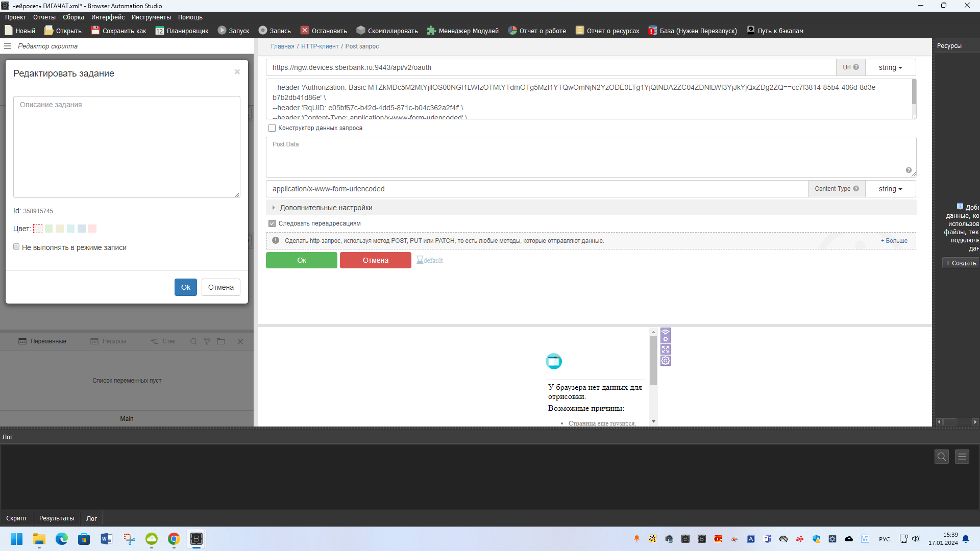The image size is (980, 551).
Task: Open Менеджер Модулей puzzle icon
Action: 431,31
